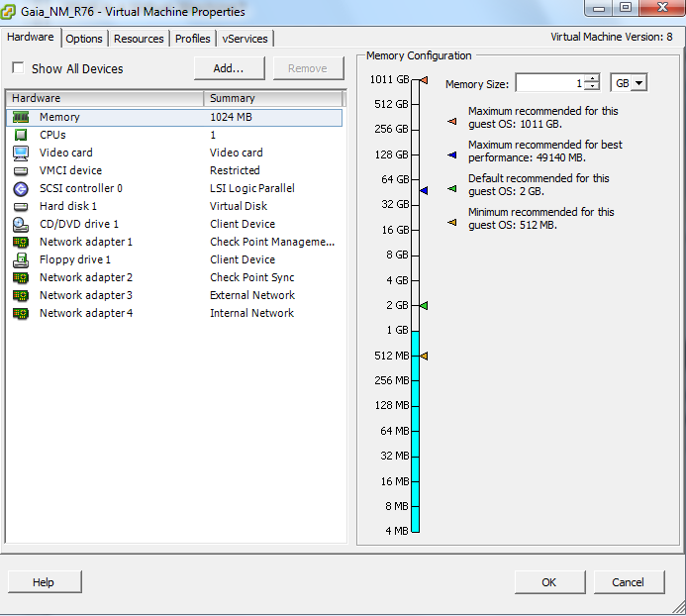Select the CPUs row label

(x=52, y=135)
